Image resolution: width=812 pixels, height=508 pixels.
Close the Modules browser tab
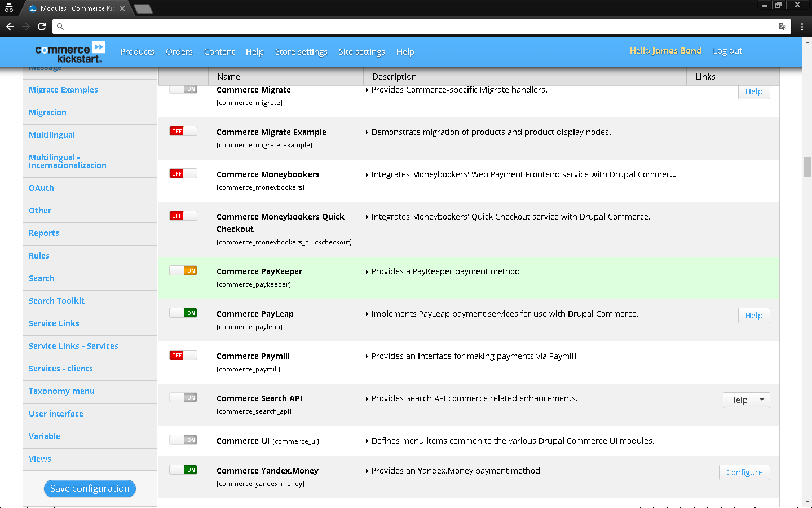(x=122, y=8)
